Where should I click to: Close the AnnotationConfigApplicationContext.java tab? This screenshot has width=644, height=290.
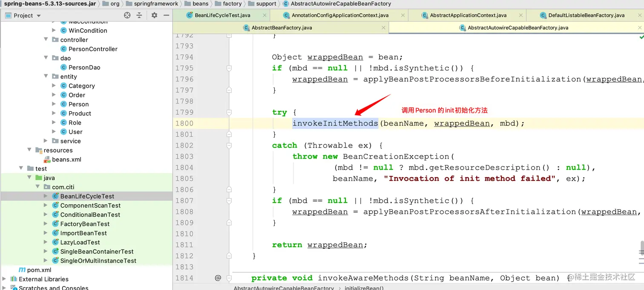coord(402,15)
